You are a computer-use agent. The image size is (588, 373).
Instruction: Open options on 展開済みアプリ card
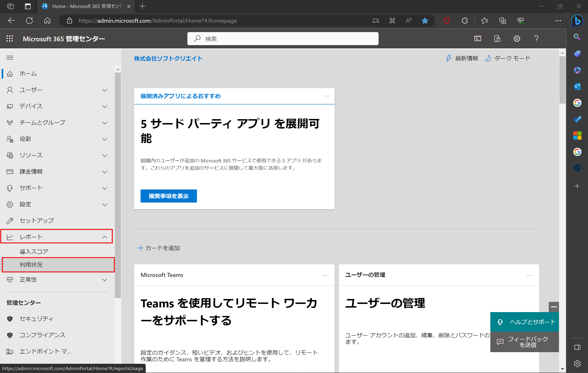click(x=326, y=96)
